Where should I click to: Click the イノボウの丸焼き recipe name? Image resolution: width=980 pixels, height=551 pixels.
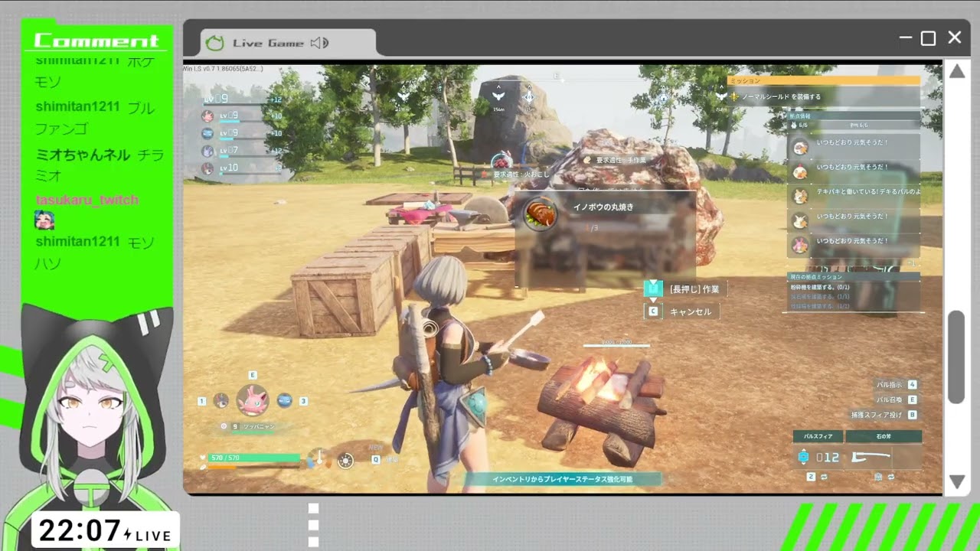point(603,207)
